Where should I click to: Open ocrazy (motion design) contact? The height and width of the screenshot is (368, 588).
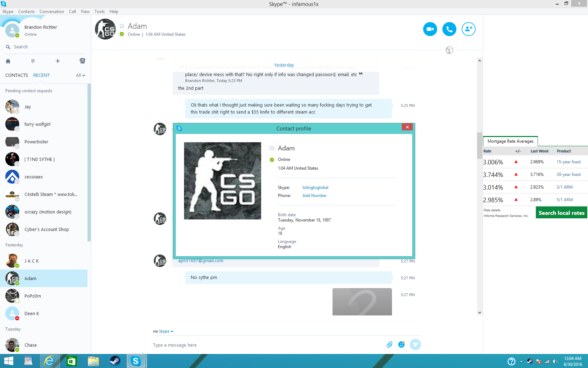pyautogui.click(x=44, y=212)
